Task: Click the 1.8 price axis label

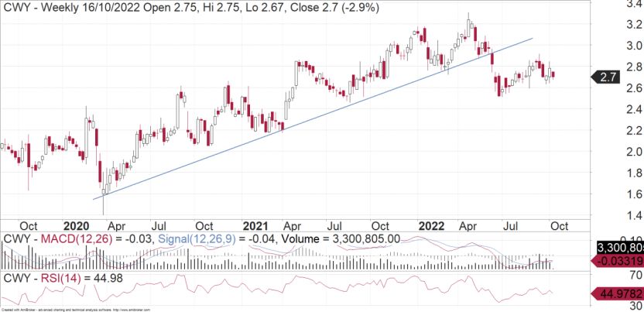Action: click(x=634, y=173)
